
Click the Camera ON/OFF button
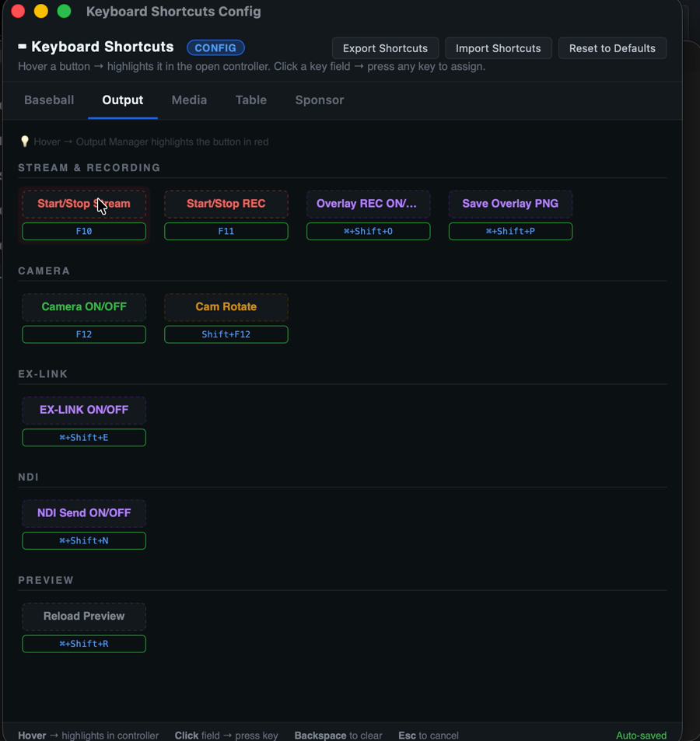pyautogui.click(x=84, y=306)
